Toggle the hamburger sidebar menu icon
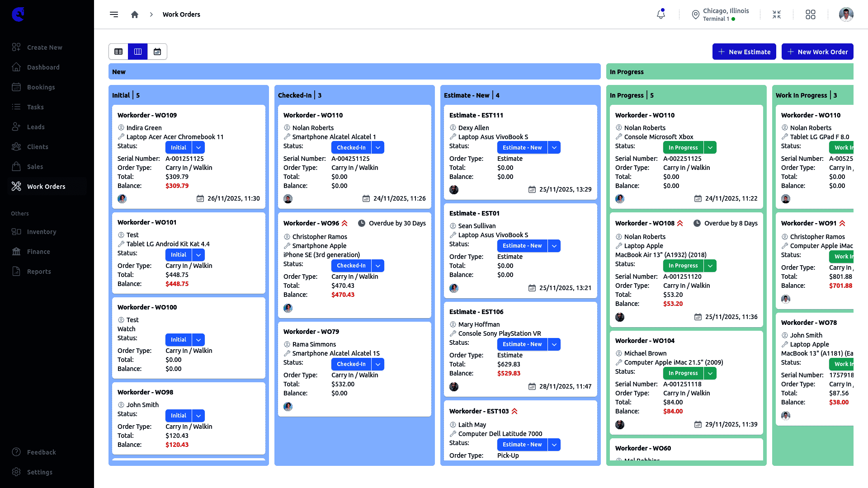This screenshot has width=868, height=488. (x=114, y=14)
